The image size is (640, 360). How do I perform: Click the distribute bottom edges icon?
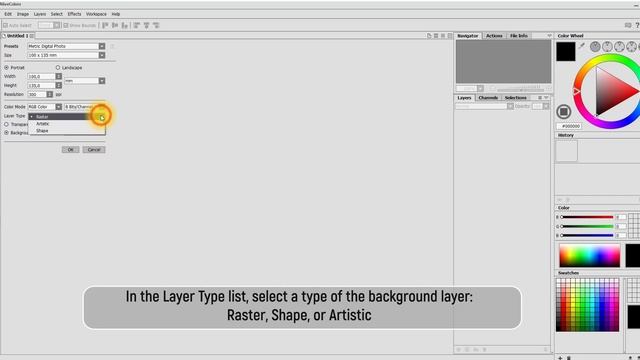pos(156,25)
